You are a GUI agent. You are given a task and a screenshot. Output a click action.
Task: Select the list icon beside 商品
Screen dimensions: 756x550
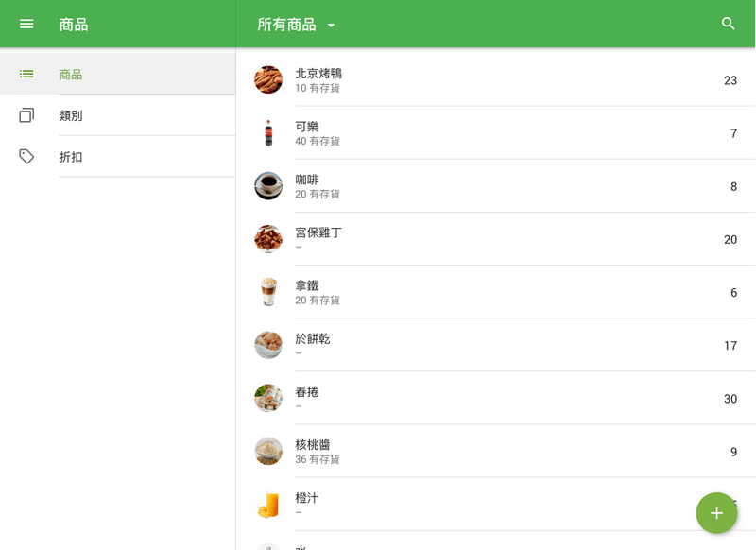[x=26, y=74]
